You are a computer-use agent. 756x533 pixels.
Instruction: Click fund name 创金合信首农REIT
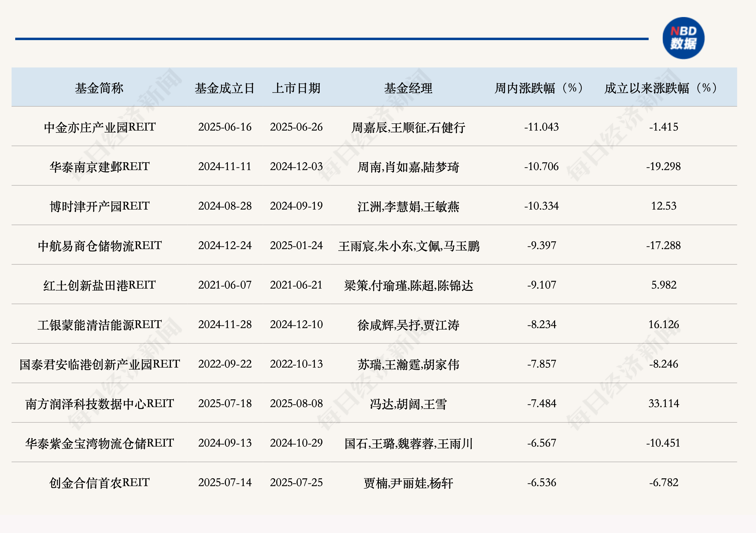pyautogui.click(x=100, y=483)
